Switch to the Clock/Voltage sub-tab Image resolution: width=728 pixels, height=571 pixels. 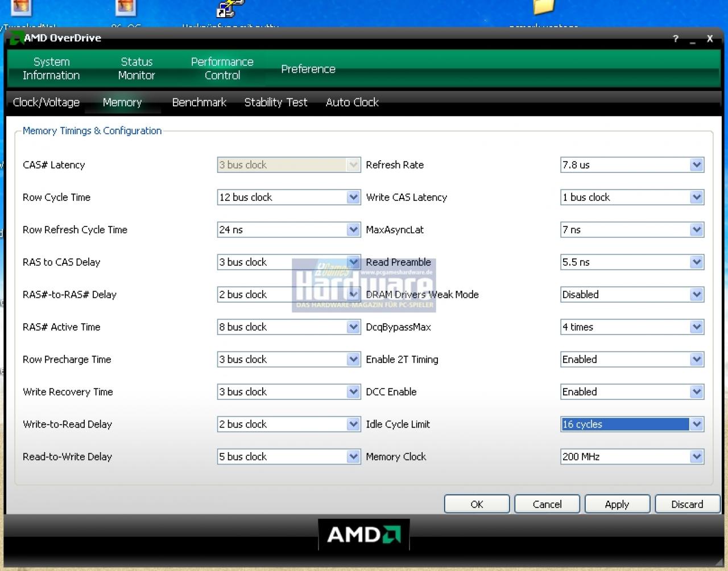pyautogui.click(x=46, y=102)
